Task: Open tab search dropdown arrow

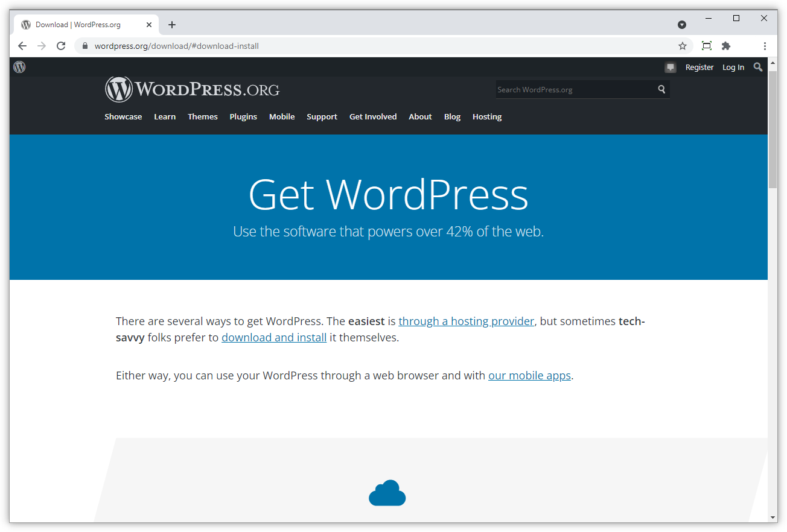Action: pos(682,25)
